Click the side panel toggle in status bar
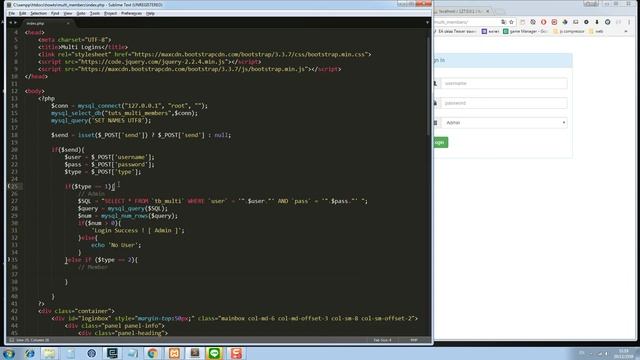Screen dimensions: 640x360 tap(11, 340)
